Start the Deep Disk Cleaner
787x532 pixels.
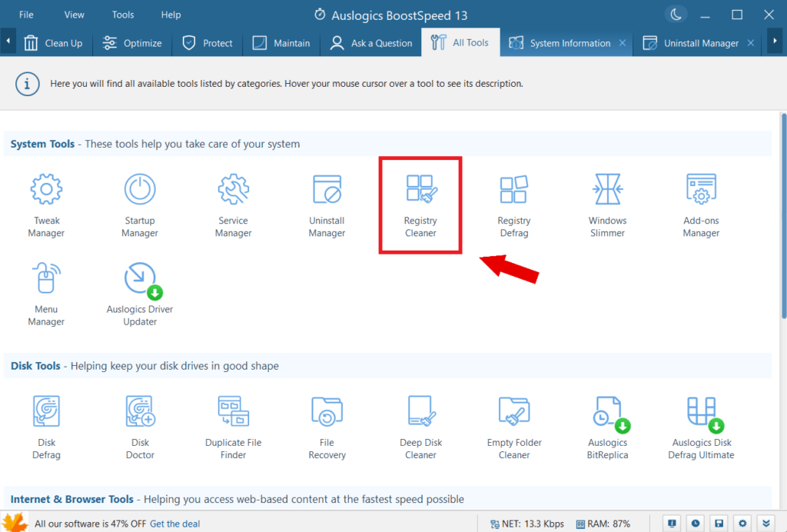pyautogui.click(x=420, y=425)
